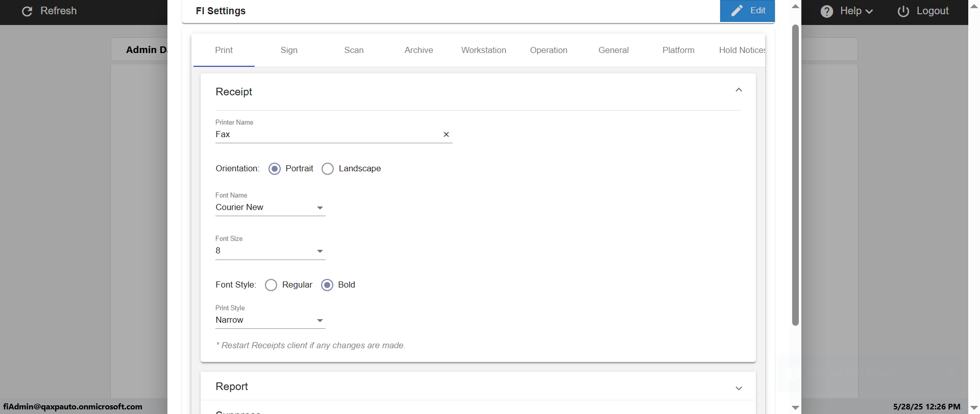980x414 pixels.
Task: Click the vertical scrollbar thumb
Action: point(795,173)
